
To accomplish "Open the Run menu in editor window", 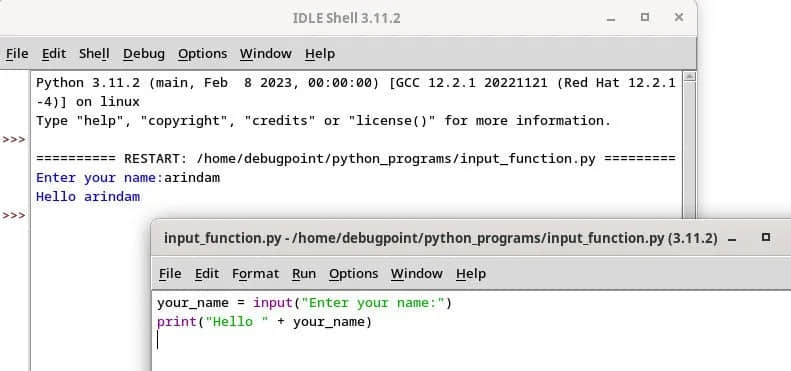I will [304, 274].
